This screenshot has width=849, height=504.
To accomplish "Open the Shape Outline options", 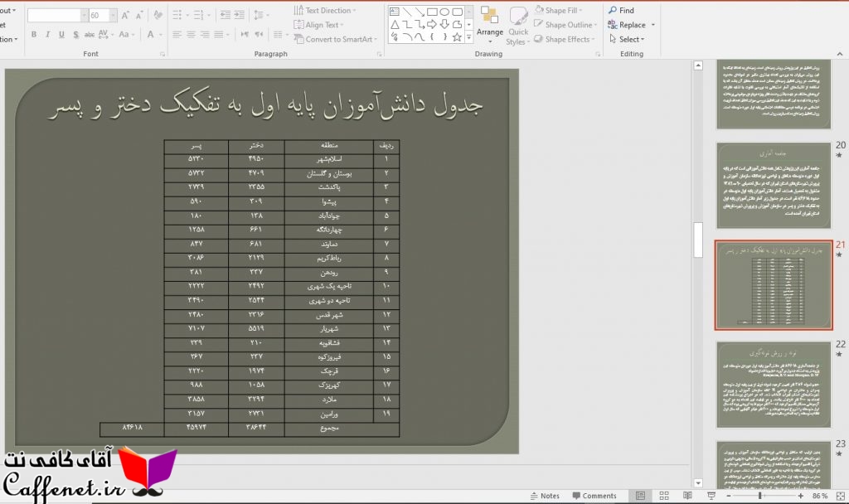I will click(x=565, y=25).
